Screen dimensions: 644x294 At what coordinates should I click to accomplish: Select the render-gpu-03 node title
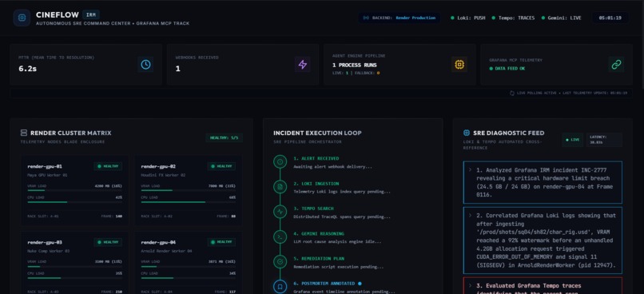pyautogui.click(x=45, y=242)
